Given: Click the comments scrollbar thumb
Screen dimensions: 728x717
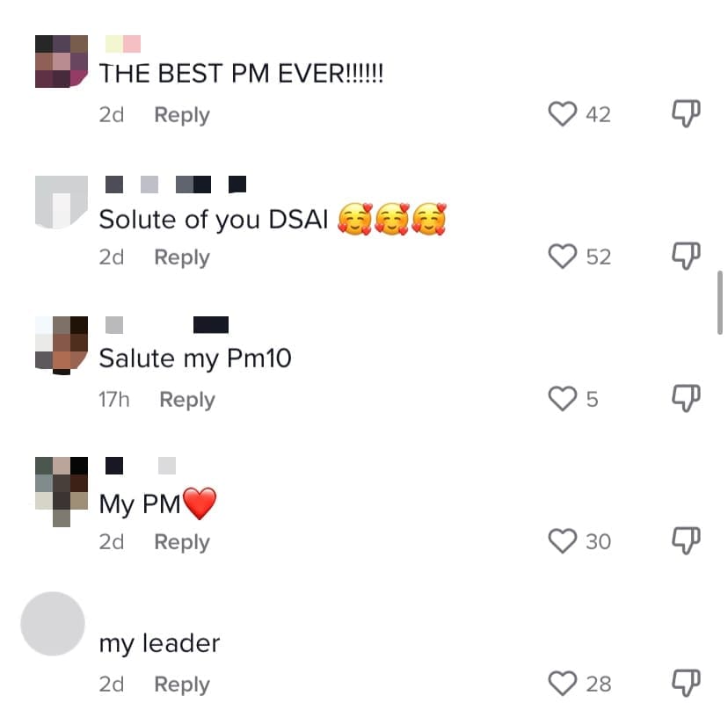Looking at the screenshot, I should point(719,302).
